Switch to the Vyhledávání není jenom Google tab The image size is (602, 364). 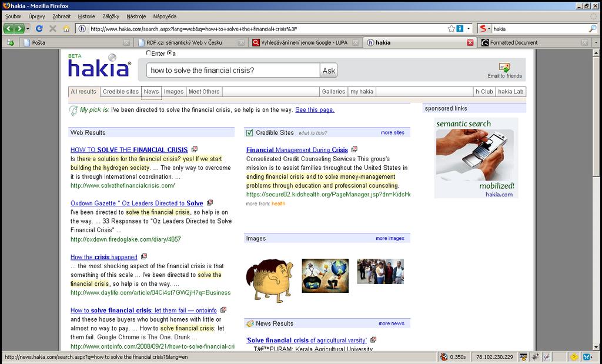[x=305, y=42]
